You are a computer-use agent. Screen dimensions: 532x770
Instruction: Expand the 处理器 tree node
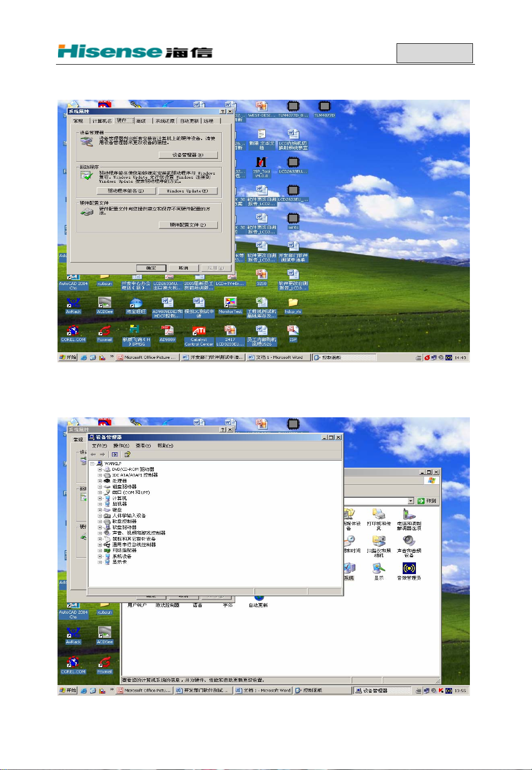pos(100,480)
